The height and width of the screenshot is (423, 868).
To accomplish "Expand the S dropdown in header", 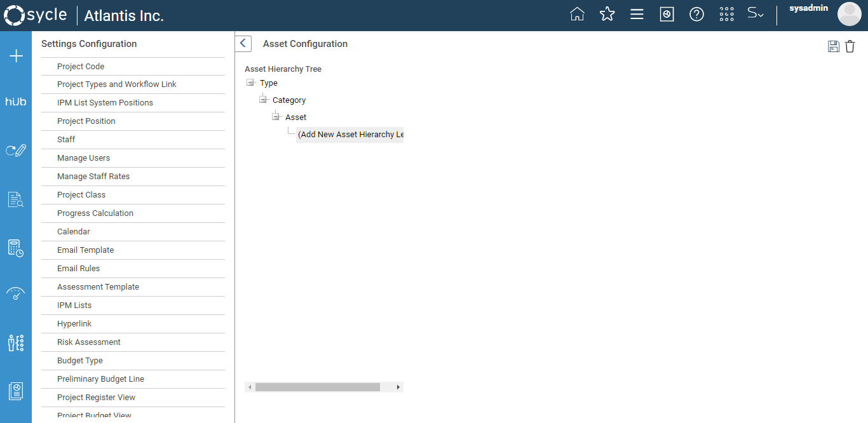I will coord(755,13).
